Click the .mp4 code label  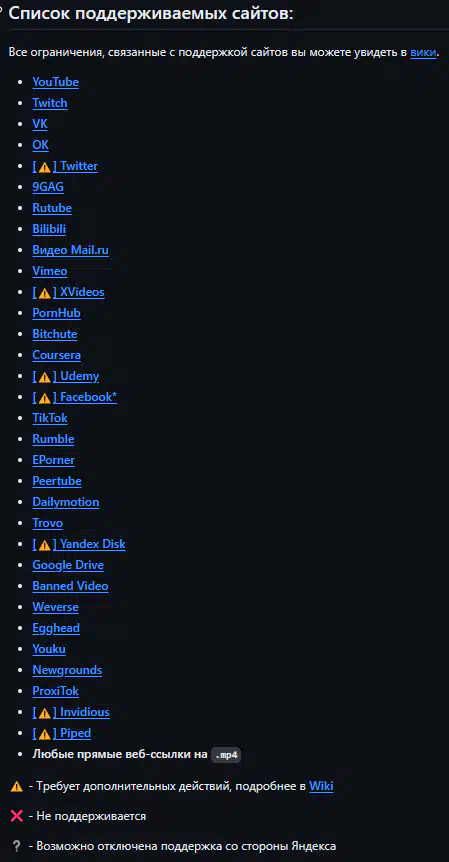click(x=226, y=755)
